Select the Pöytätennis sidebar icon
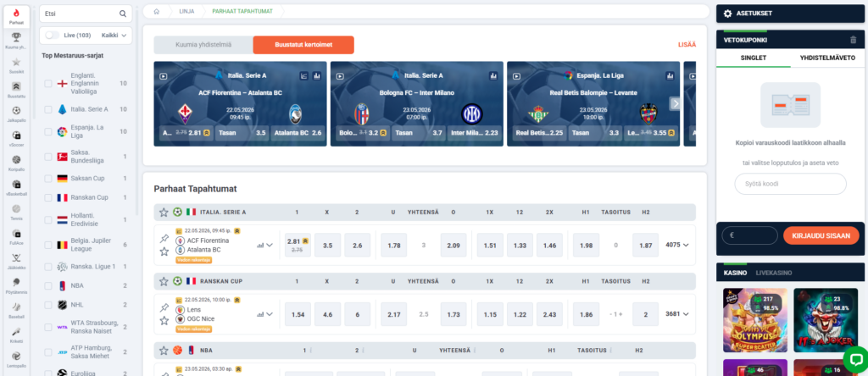 16,283
